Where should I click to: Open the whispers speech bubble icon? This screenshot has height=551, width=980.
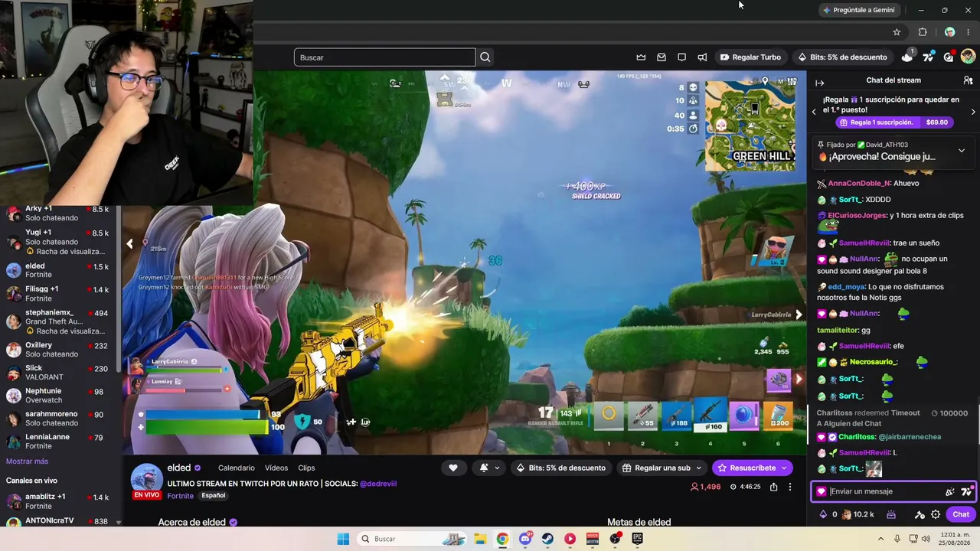[x=681, y=57]
